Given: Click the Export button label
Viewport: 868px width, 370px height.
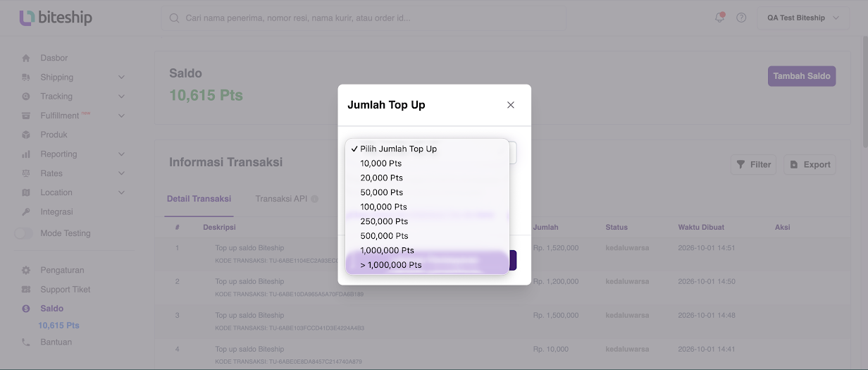Looking at the screenshot, I should [x=817, y=164].
